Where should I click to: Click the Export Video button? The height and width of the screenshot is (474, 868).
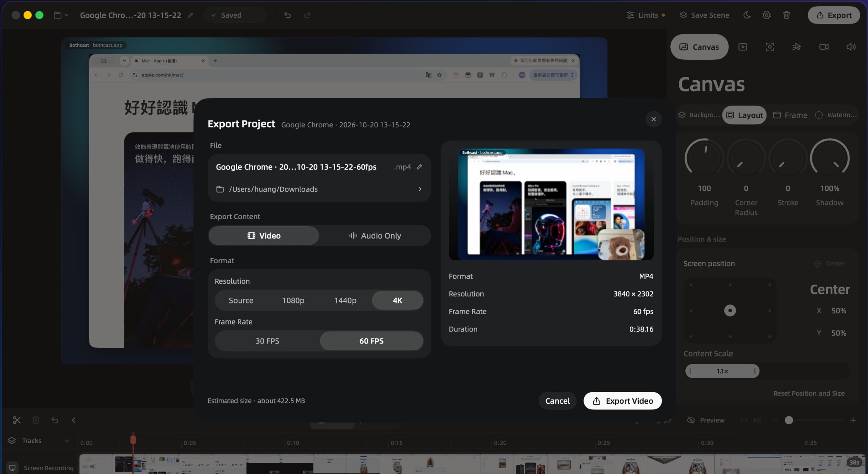coord(622,401)
